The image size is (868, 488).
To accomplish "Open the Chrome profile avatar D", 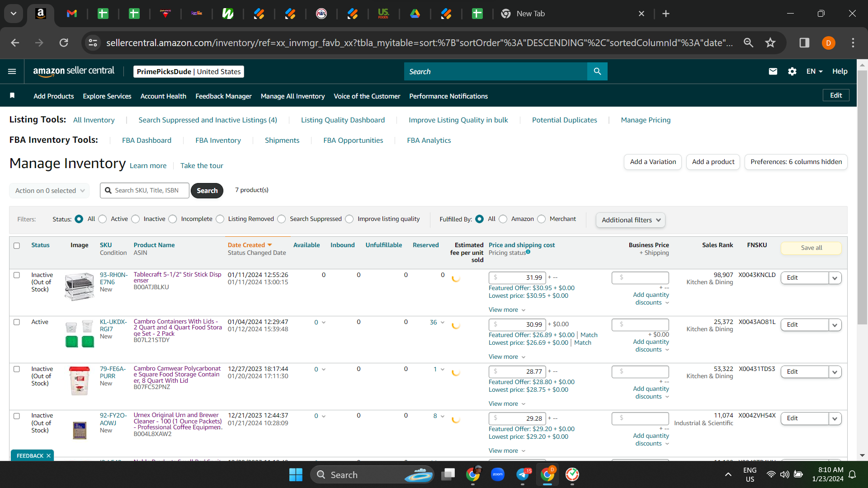I will point(829,43).
